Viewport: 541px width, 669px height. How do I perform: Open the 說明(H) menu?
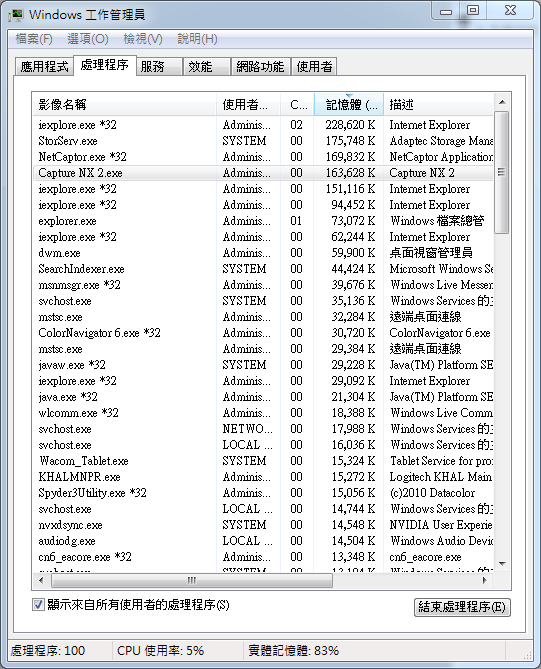point(198,39)
